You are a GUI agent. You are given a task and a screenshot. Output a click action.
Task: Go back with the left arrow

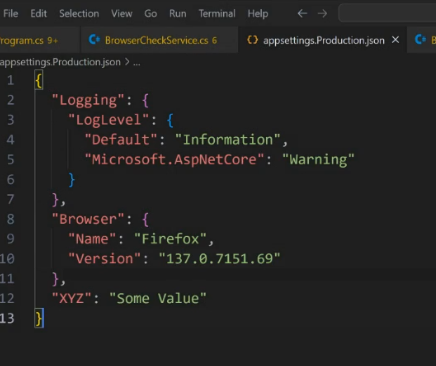(302, 14)
